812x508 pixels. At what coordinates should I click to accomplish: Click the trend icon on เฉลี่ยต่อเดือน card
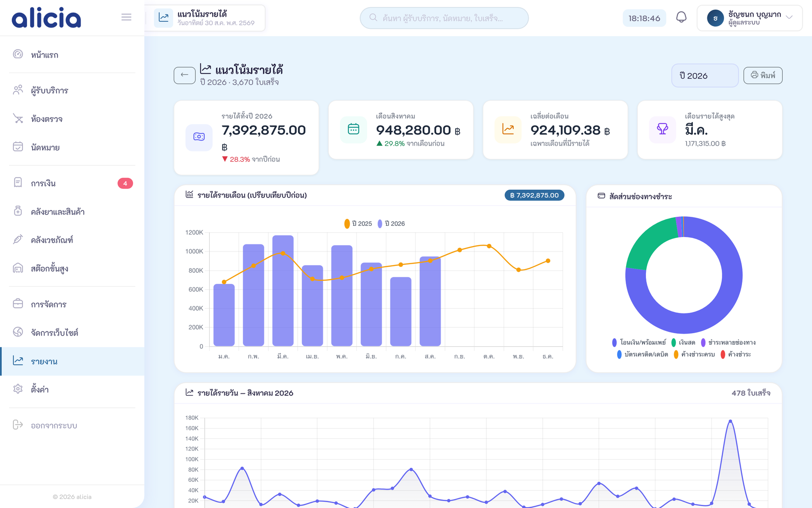(x=508, y=130)
